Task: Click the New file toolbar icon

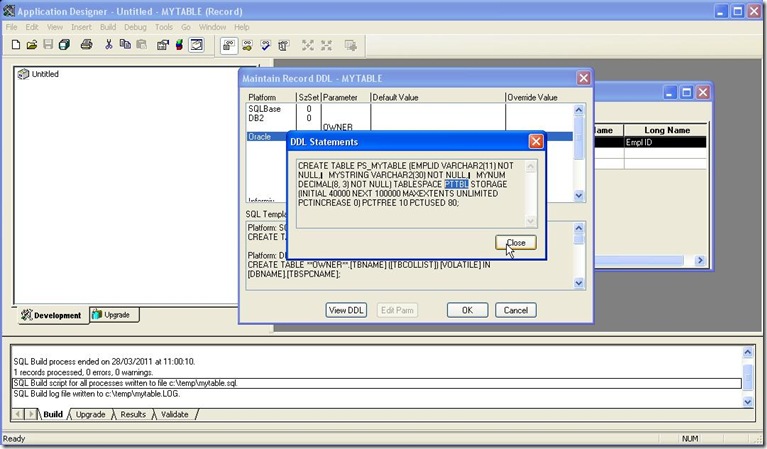Action: 16,45
